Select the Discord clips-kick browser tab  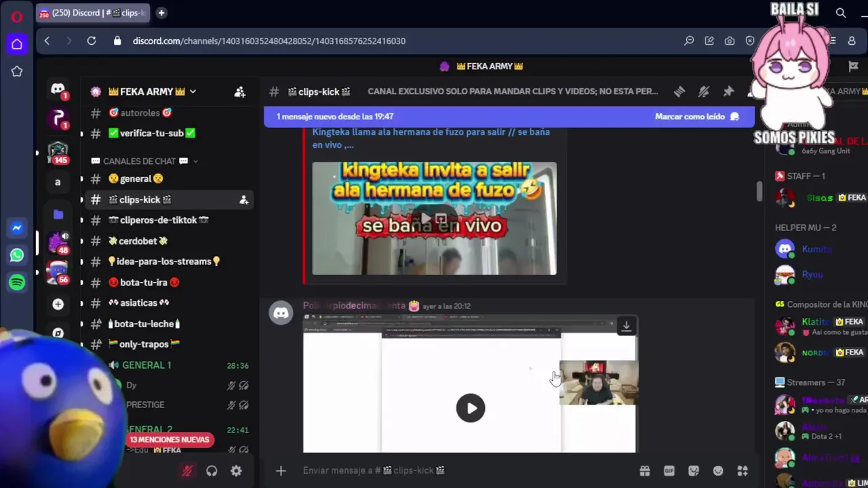tap(92, 12)
